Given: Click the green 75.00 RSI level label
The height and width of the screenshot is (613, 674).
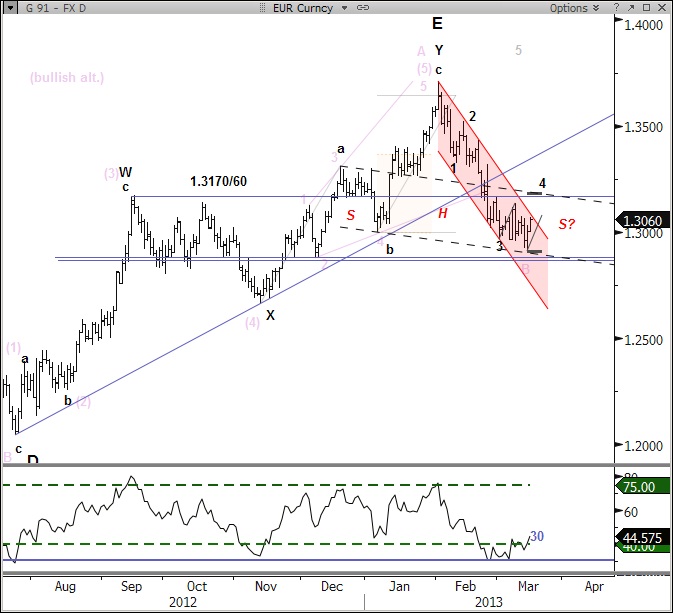Looking at the screenshot, I should [638, 486].
